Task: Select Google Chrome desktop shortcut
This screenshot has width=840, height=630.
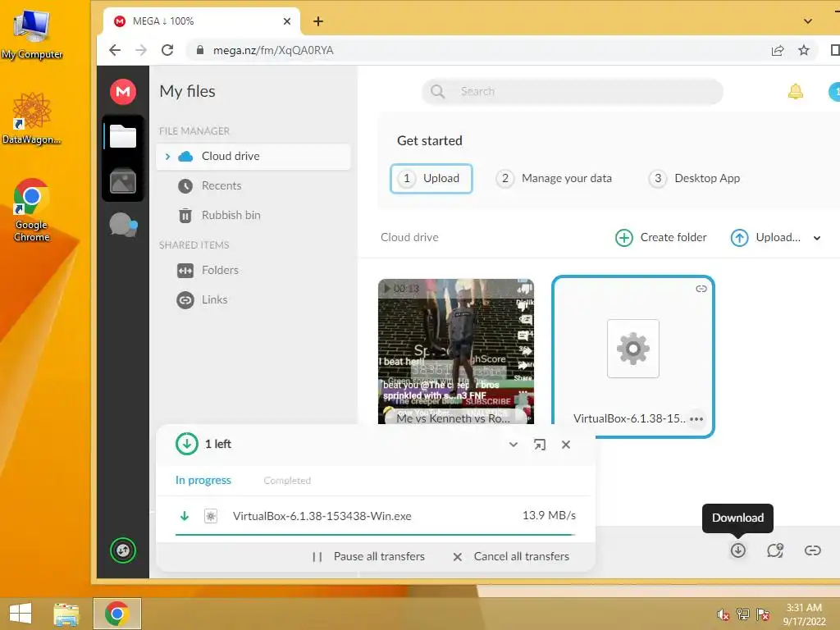Action: [32, 210]
